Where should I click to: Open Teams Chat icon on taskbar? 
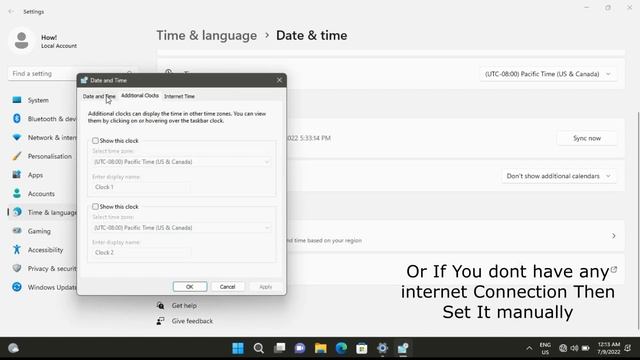[x=300, y=348]
